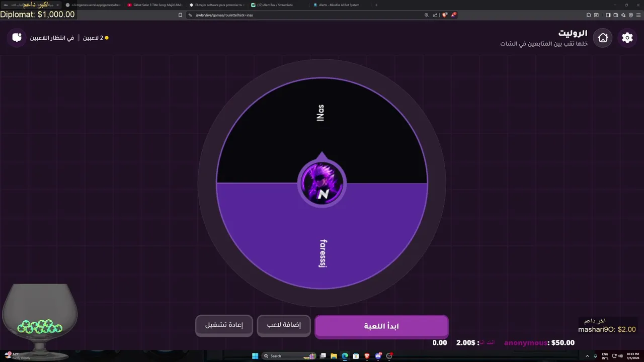Open the clock showing 10:13 PM
The width and height of the screenshot is (644, 362).
[633, 356]
